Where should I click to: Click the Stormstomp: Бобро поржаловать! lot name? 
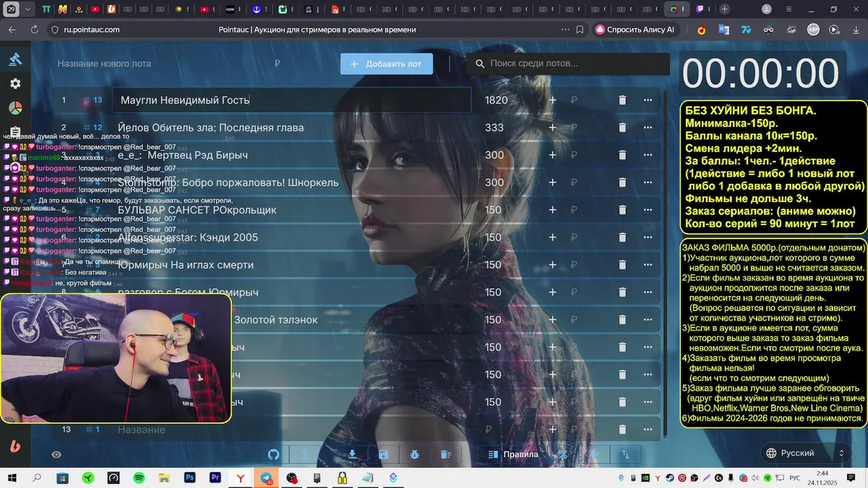(228, 182)
